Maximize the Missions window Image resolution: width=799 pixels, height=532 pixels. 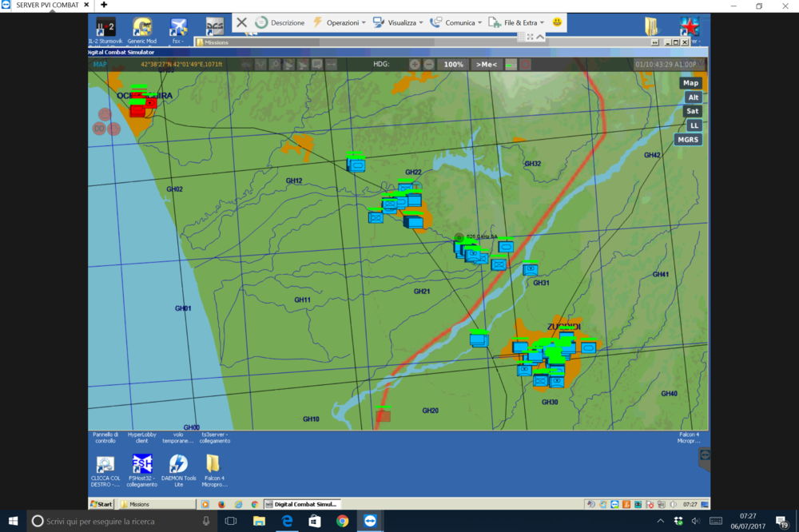[676, 42]
